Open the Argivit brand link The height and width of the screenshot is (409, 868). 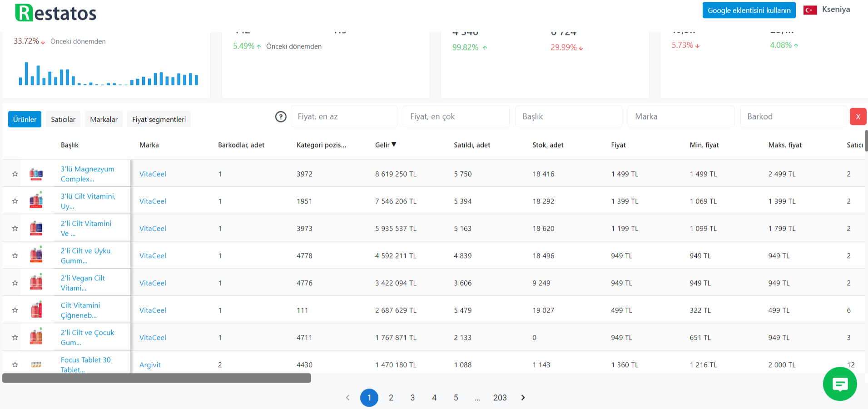coord(150,365)
